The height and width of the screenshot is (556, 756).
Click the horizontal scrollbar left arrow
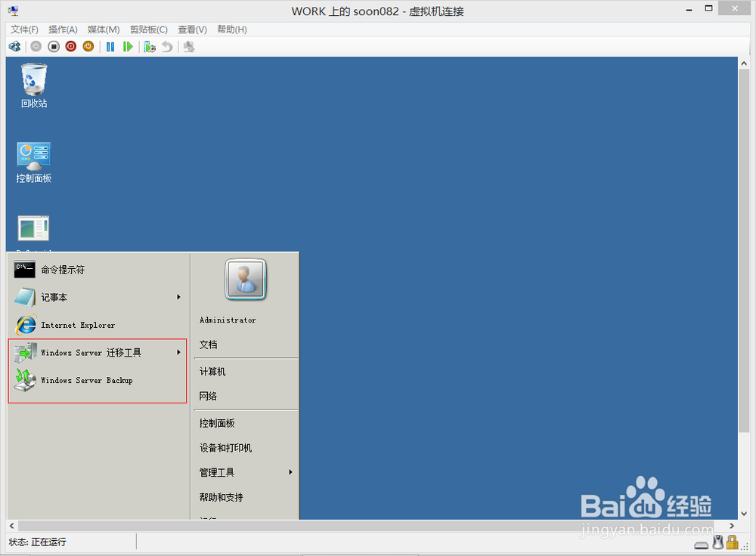pyautogui.click(x=12, y=526)
